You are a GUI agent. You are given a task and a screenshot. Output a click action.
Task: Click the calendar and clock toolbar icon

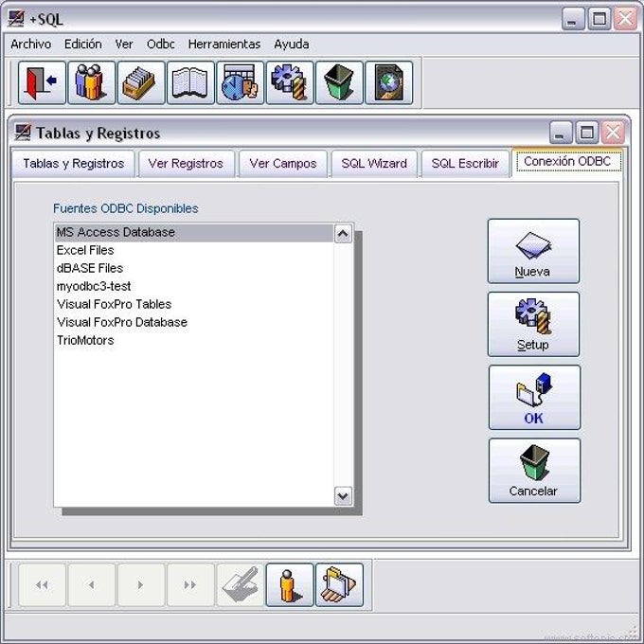[x=241, y=82]
